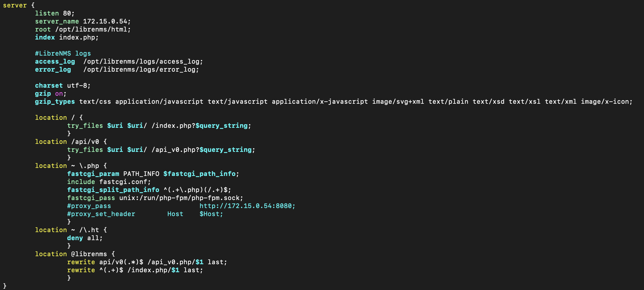Click the php-fpm.sock unix socket path
644x290 pixels.
[x=179, y=198]
